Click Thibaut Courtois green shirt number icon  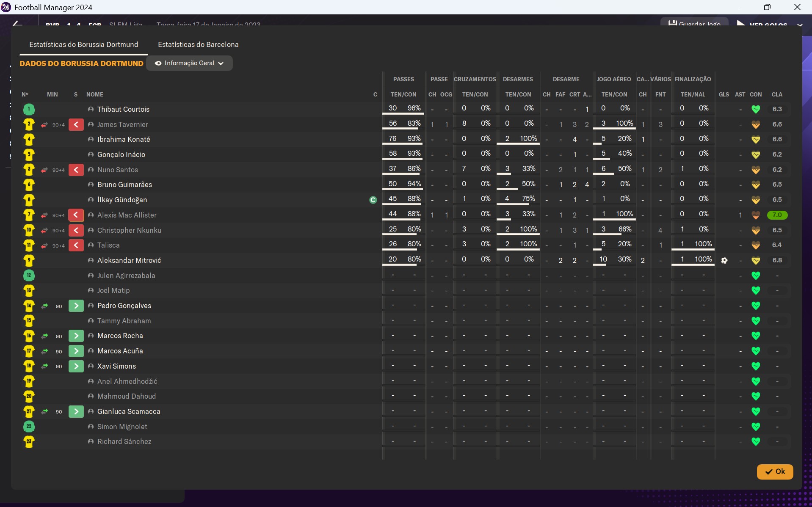point(29,110)
